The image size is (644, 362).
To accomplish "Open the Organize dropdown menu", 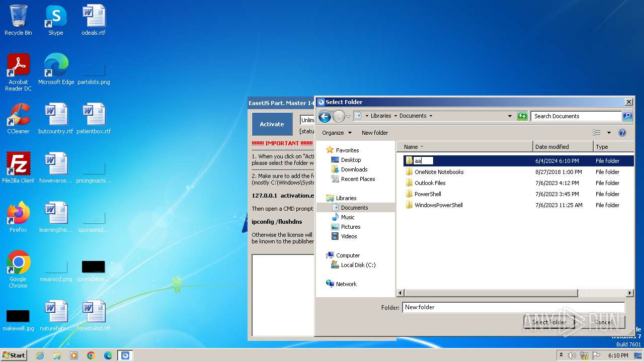I will 337,133.
